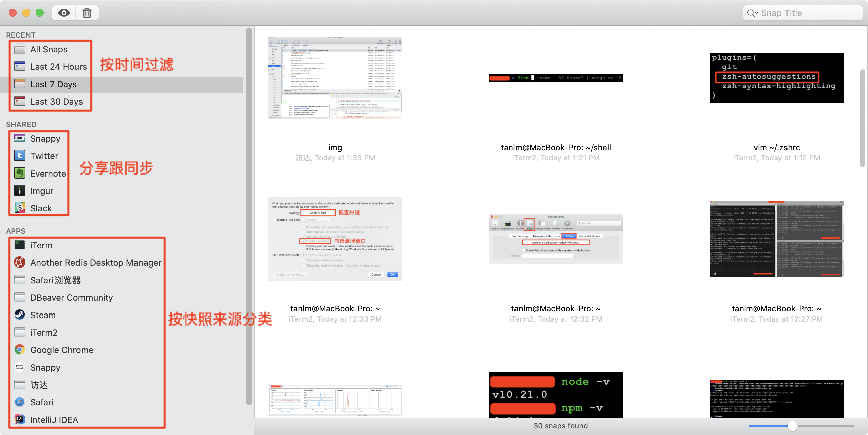The image size is (868, 435).
Task: Click the Slack icon in sidebar
Action: (20, 208)
